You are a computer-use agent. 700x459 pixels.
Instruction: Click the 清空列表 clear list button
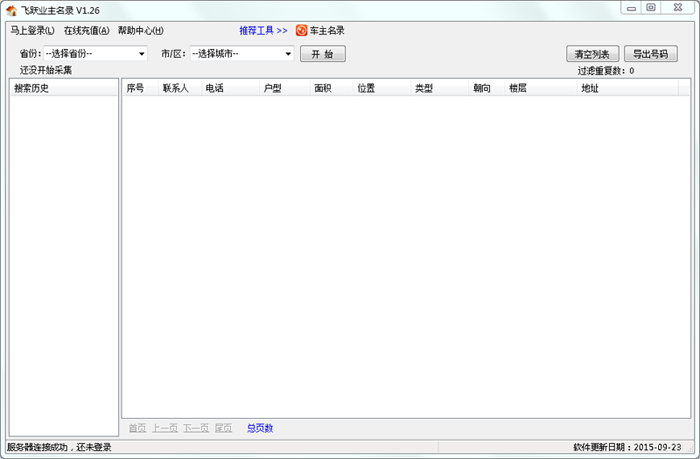[x=593, y=54]
